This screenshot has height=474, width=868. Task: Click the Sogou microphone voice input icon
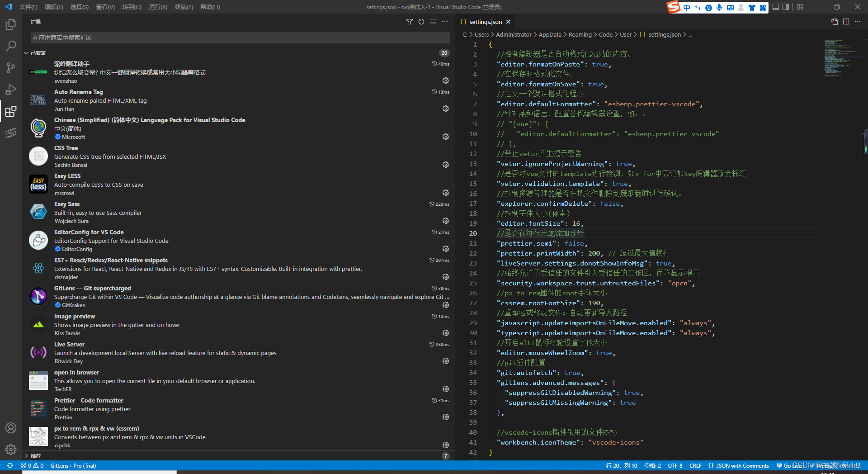click(x=719, y=7)
